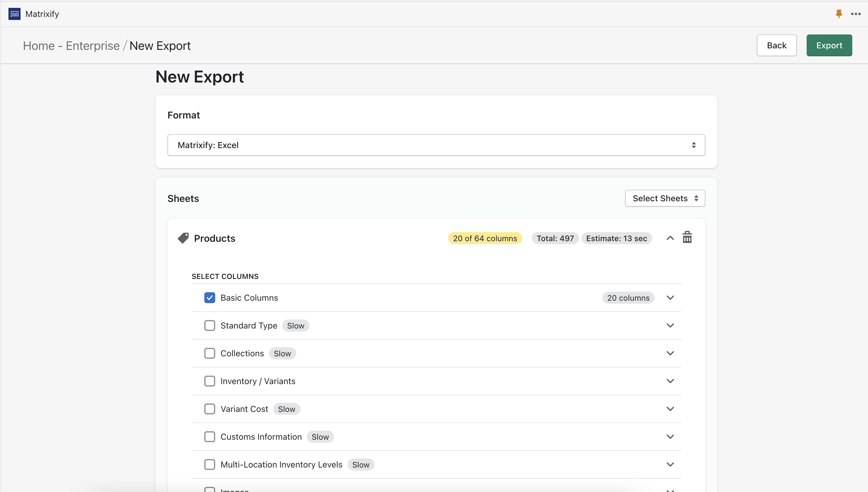
Task: Expand Customs Information column group
Action: point(670,437)
